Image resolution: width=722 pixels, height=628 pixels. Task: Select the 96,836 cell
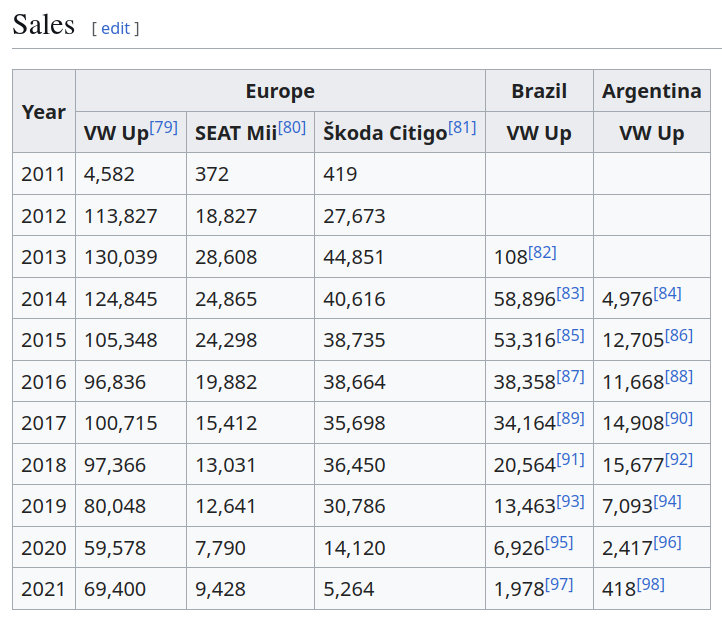coord(131,381)
